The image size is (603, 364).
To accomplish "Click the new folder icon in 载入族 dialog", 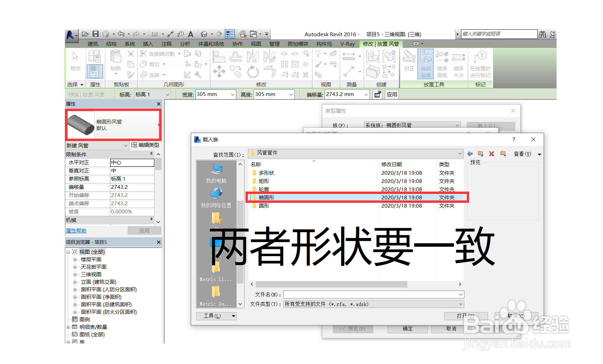I will click(503, 154).
